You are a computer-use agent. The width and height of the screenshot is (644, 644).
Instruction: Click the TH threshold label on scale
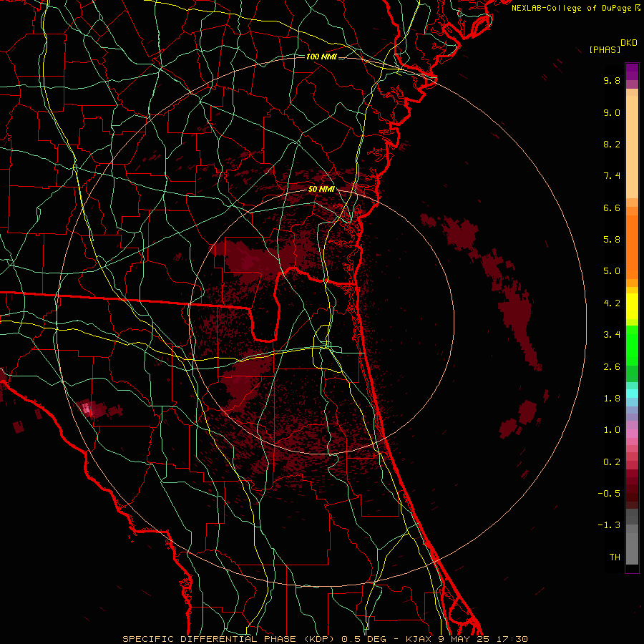click(615, 557)
